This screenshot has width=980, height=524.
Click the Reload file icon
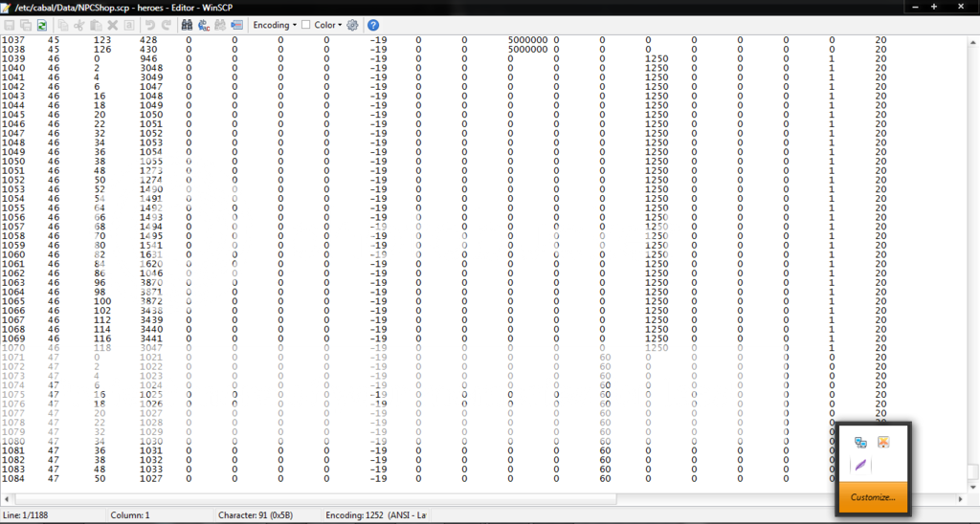(x=42, y=25)
